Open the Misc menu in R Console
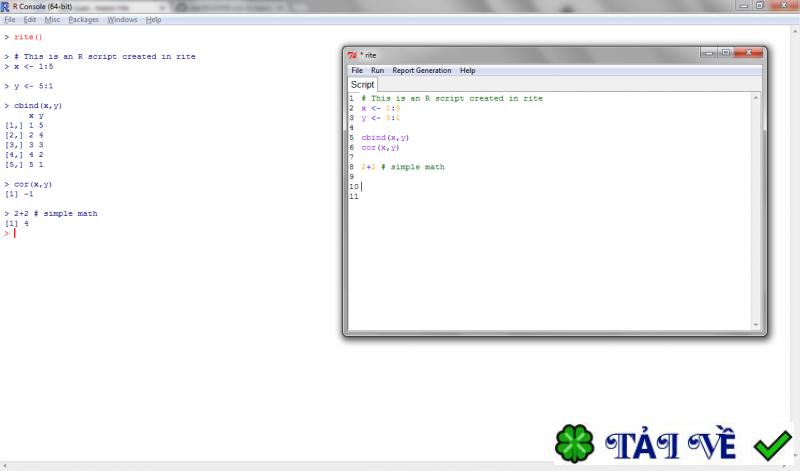800x471 pixels. point(52,19)
